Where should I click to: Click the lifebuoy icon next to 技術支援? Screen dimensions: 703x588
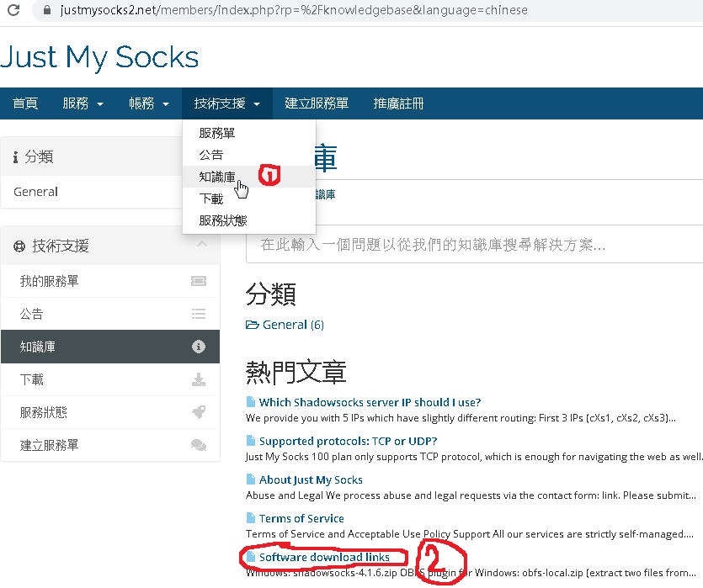pos(19,246)
